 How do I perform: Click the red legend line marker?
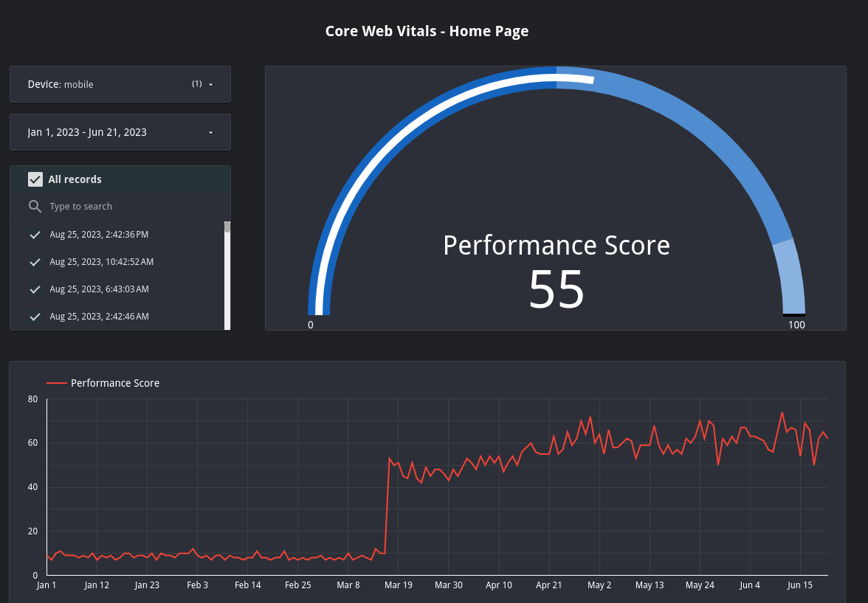[56, 383]
